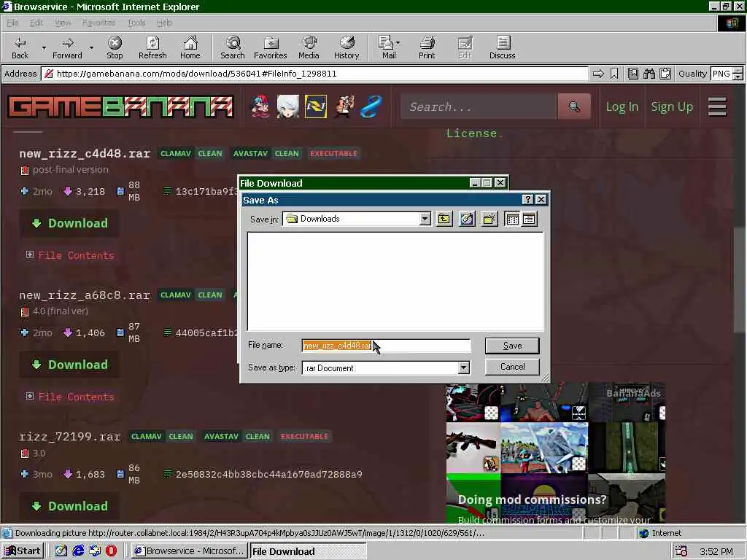This screenshot has height=560, width=747.
Task: Click the Discuss toolbar button
Action: coord(502,47)
